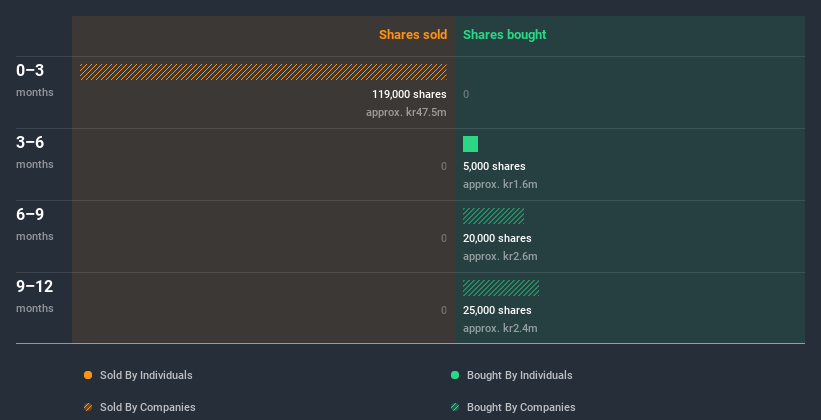Viewport: 821px width, 420px height.
Task: Click the Shares sold column header
Action: point(413,35)
